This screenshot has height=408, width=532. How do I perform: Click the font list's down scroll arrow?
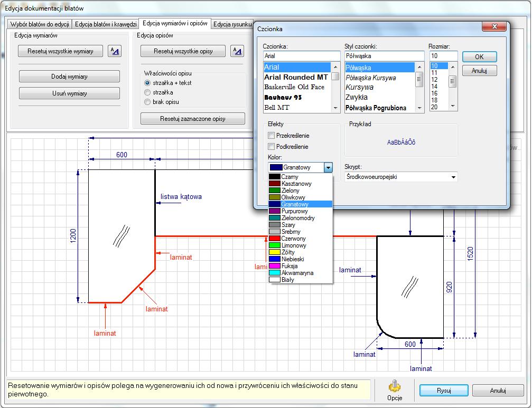click(335, 108)
